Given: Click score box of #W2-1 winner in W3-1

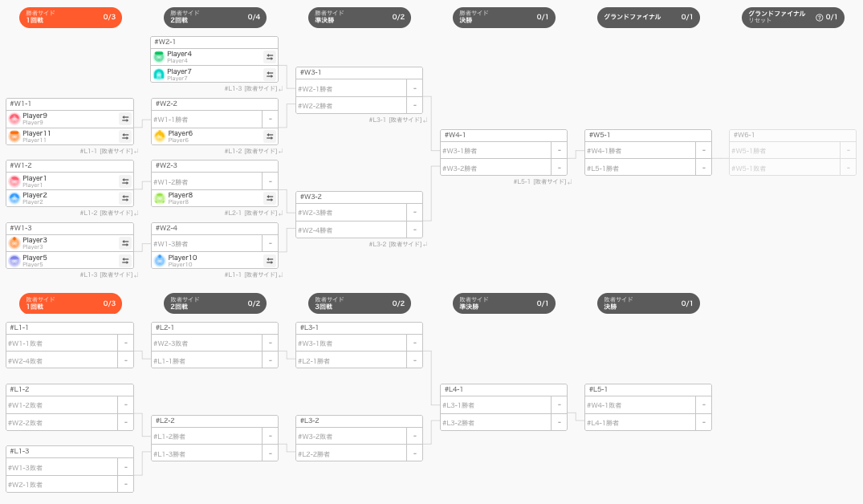Looking at the screenshot, I should [x=414, y=88].
